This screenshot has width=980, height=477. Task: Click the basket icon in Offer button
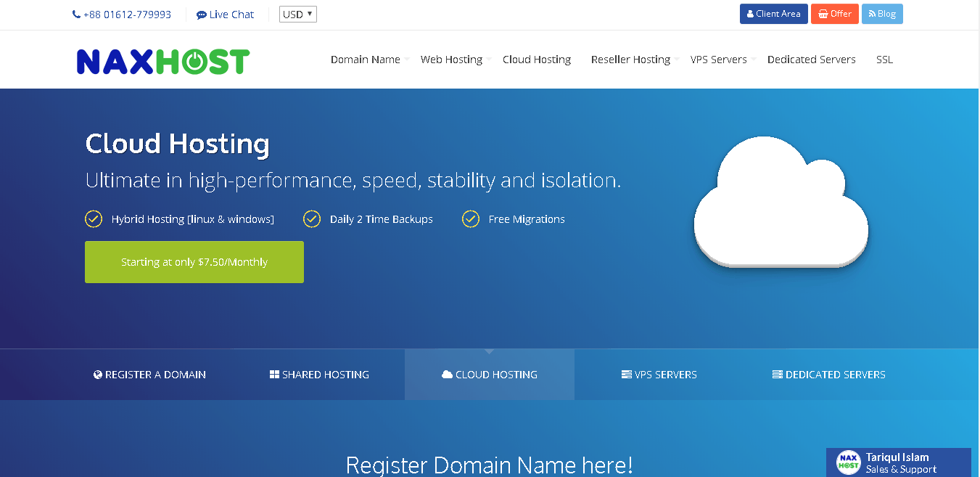pyautogui.click(x=823, y=14)
